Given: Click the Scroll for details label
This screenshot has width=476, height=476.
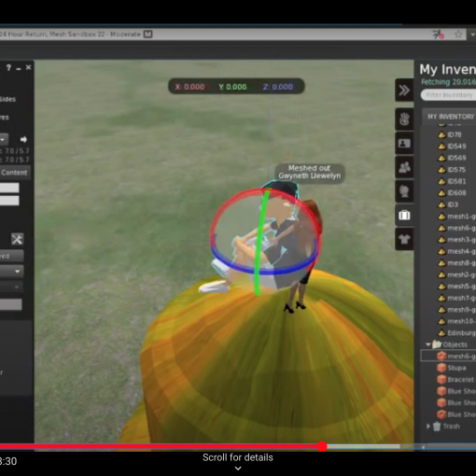Looking at the screenshot, I should coord(238,457).
